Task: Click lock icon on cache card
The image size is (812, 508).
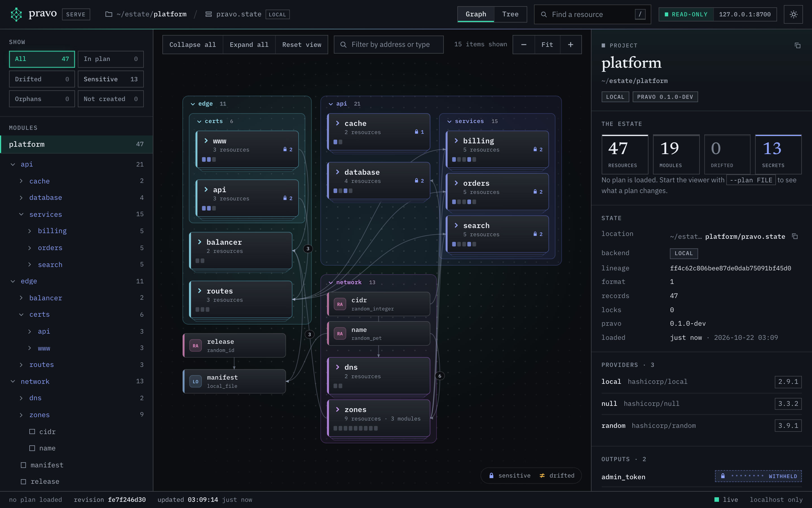Action: click(416, 132)
